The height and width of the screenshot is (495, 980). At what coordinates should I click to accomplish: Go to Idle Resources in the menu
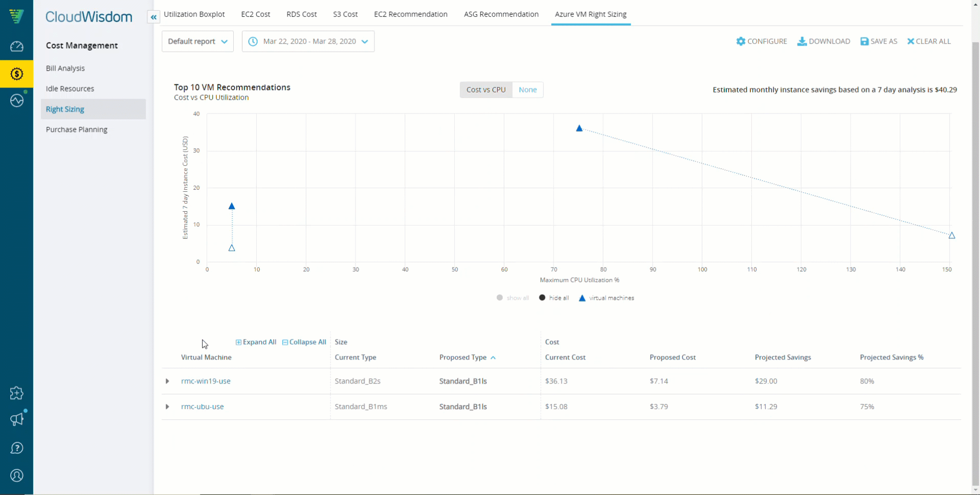tap(70, 88)
